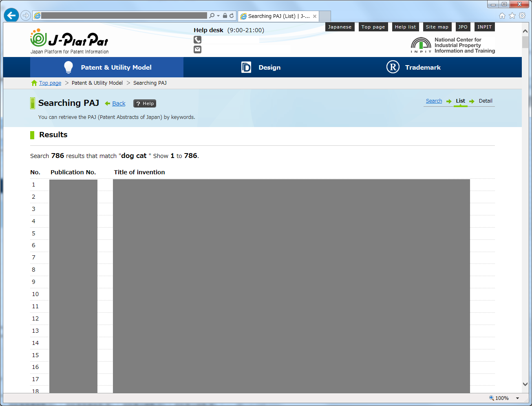The height and width of the screenshot is (406, 532).
Task: Click the browser Home icon
Action: point(502,15)
